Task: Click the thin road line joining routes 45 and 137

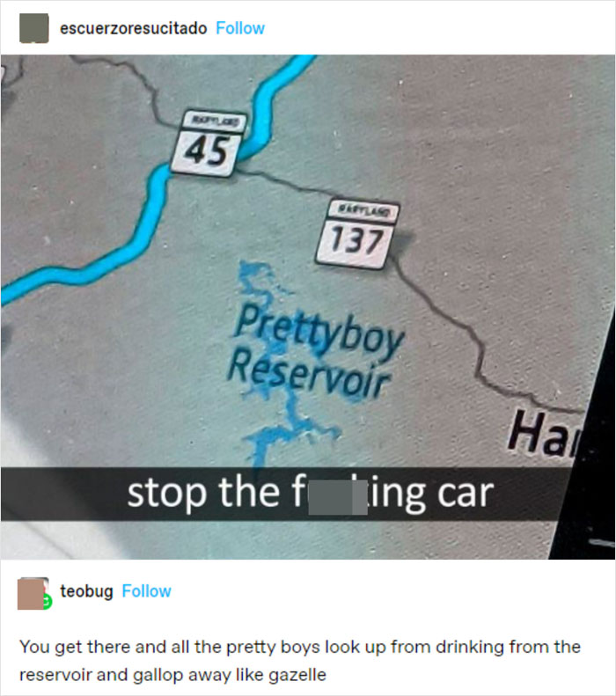Action: (x=284, y=183)
